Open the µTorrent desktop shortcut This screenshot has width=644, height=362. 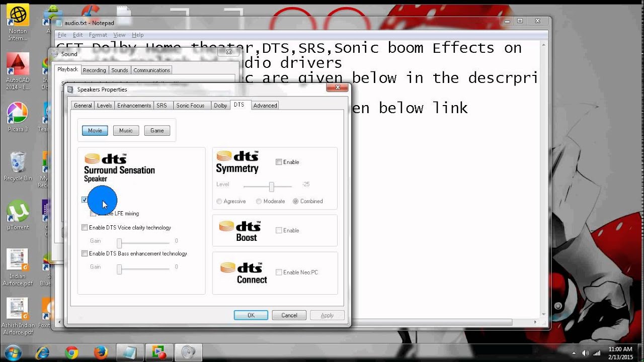click(x=18, y=215)
